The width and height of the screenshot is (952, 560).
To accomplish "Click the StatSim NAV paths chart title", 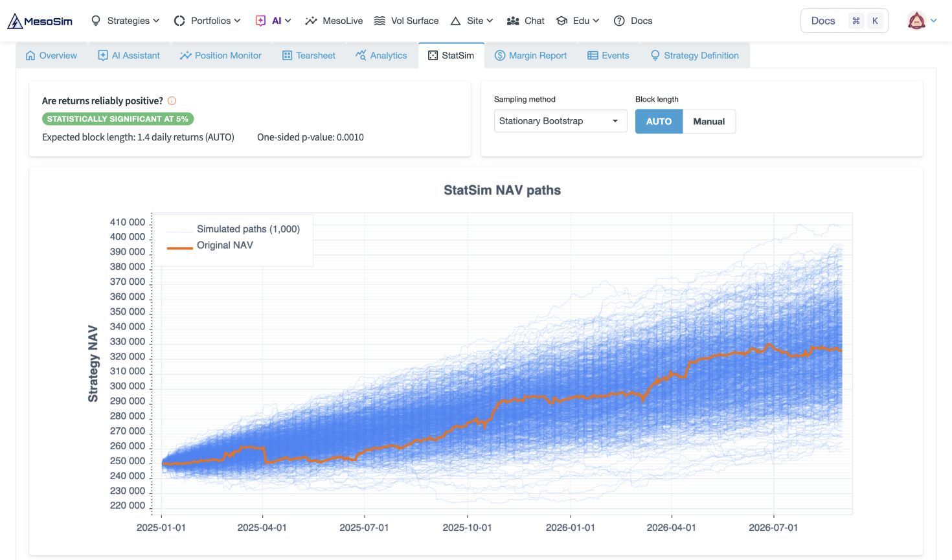I will [x=503, y=190].
